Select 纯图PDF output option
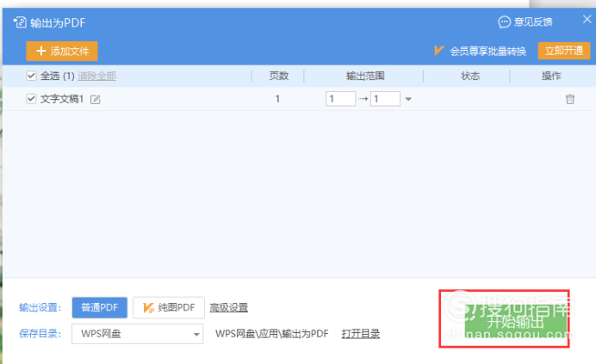596x364 pixels. point(169,307)
